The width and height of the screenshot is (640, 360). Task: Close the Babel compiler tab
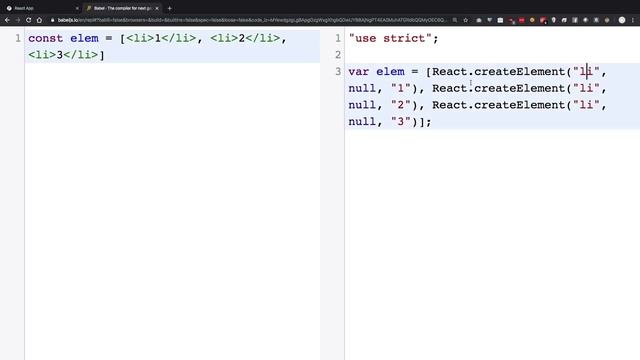click(x=157, y=8)
